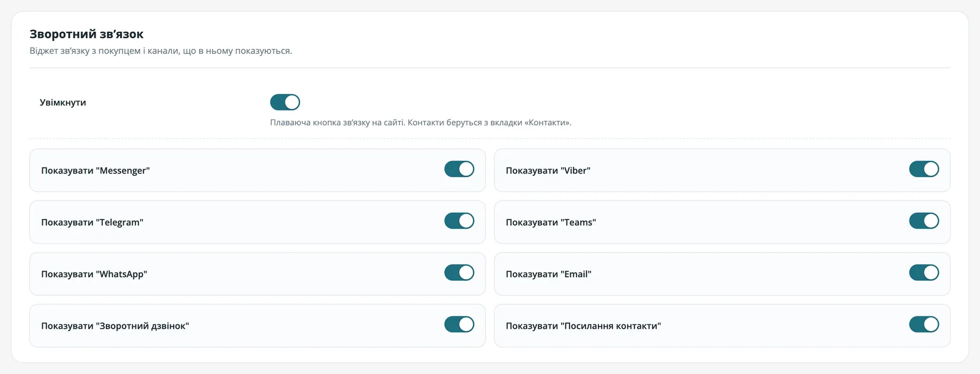
Task: Select the Показувати "Зворотний дзвінок" label
Action: click(115, 326)
